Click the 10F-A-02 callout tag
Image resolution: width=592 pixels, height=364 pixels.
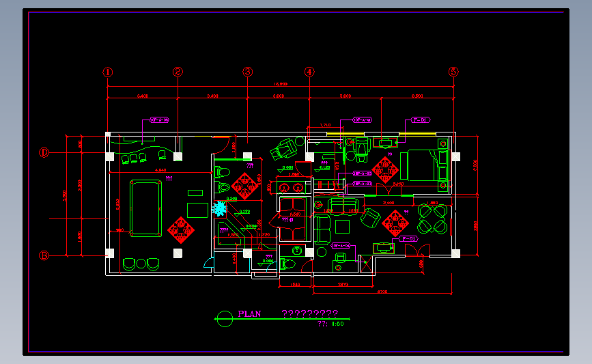click(x=363, y=173)
